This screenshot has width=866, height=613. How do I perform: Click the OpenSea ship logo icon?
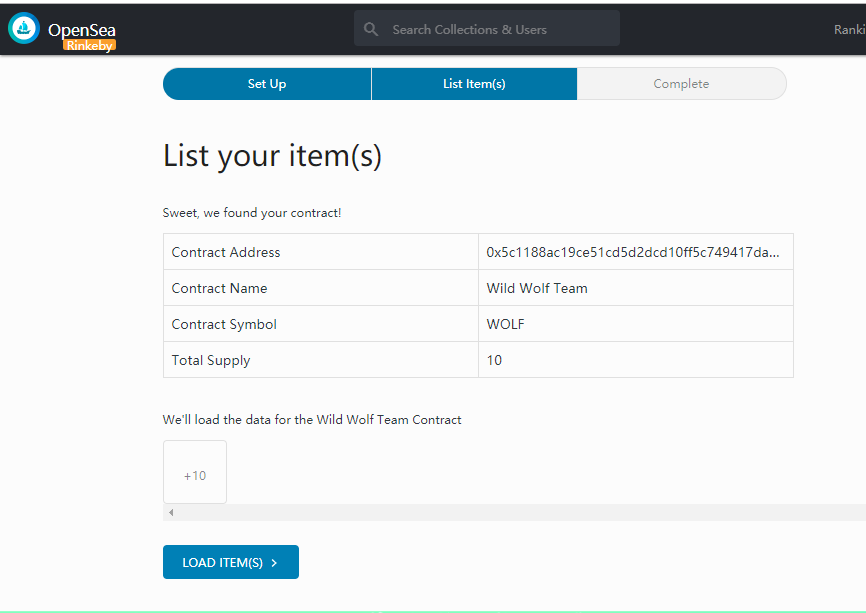23,29
